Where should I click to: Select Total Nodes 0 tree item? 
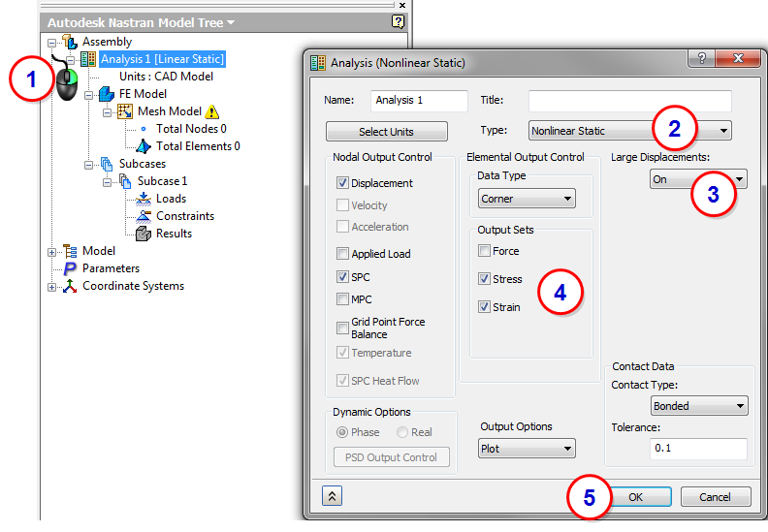pyautogui.click(x=191, y=129)
